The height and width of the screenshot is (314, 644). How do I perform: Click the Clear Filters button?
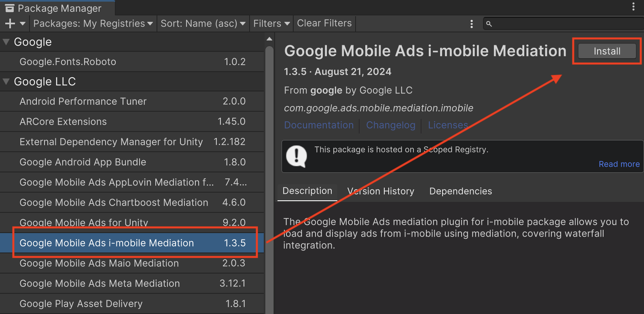coord(324,23)
